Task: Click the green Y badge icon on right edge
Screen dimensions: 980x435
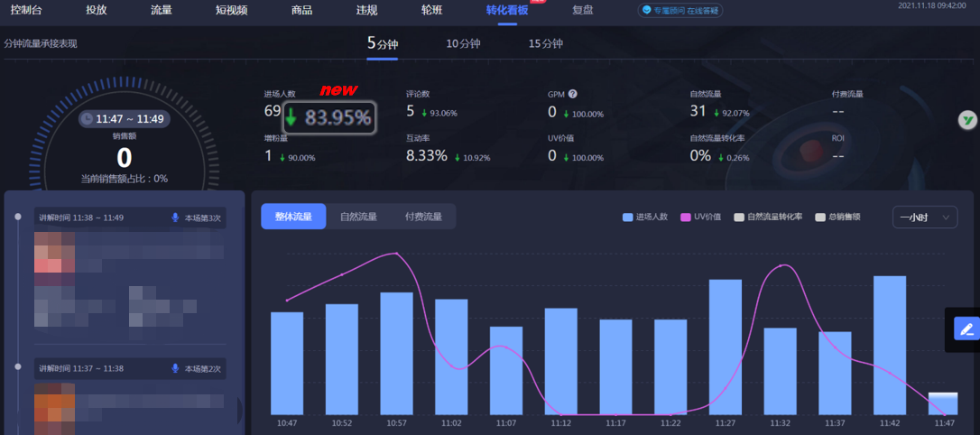Action: 966,119
